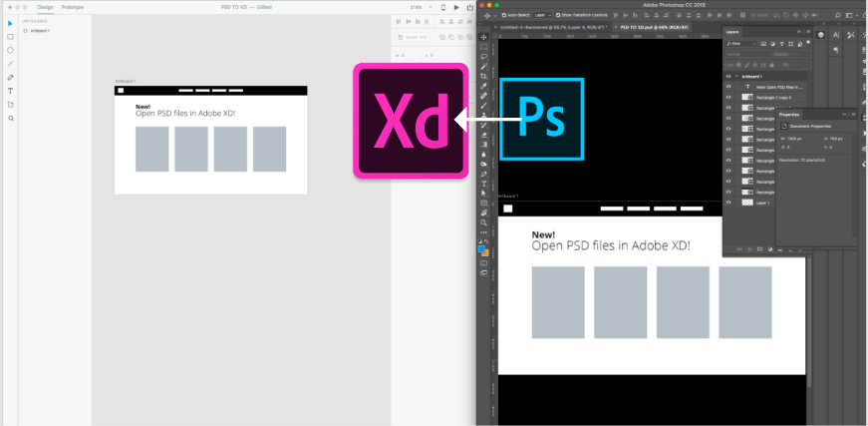The width and height of the screenshot is (868, 426).
Task: Toggle Photoshop Quick Mask mode icon
Action: point(483,263)
